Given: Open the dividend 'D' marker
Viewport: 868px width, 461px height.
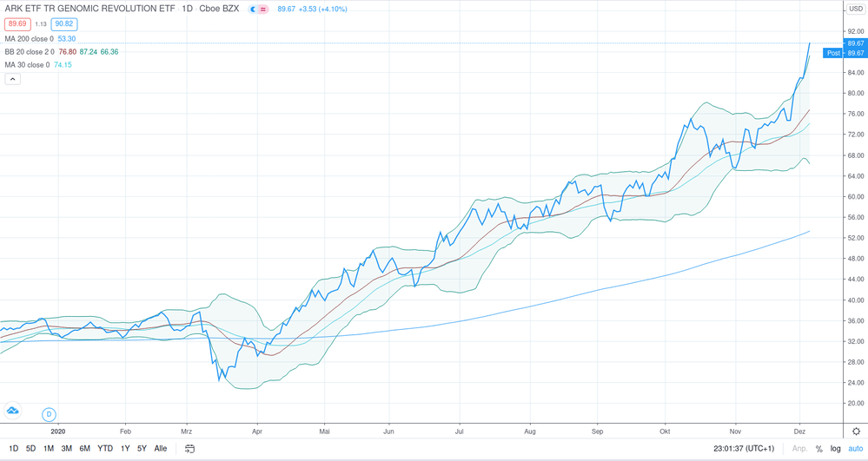Looking at the screenshot, I should tap(49, 414).
